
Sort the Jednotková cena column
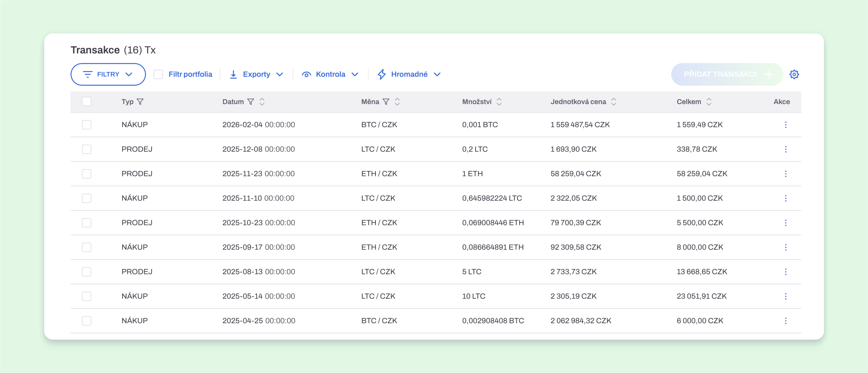tap(614, 102)
